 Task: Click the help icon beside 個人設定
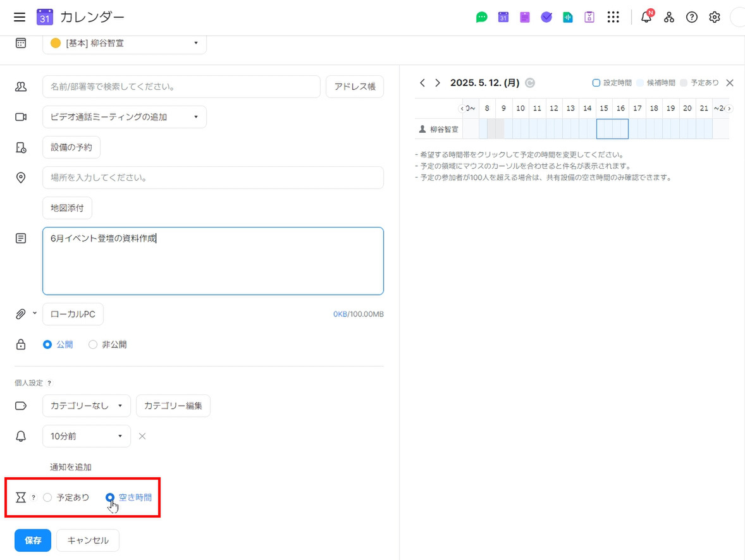[49, 383]
